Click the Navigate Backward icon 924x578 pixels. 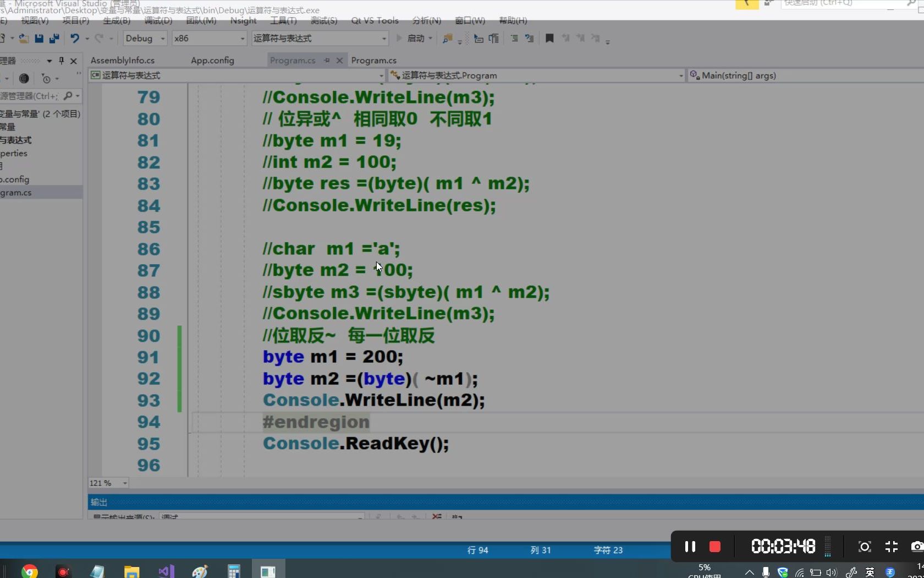tap(477, 39)
